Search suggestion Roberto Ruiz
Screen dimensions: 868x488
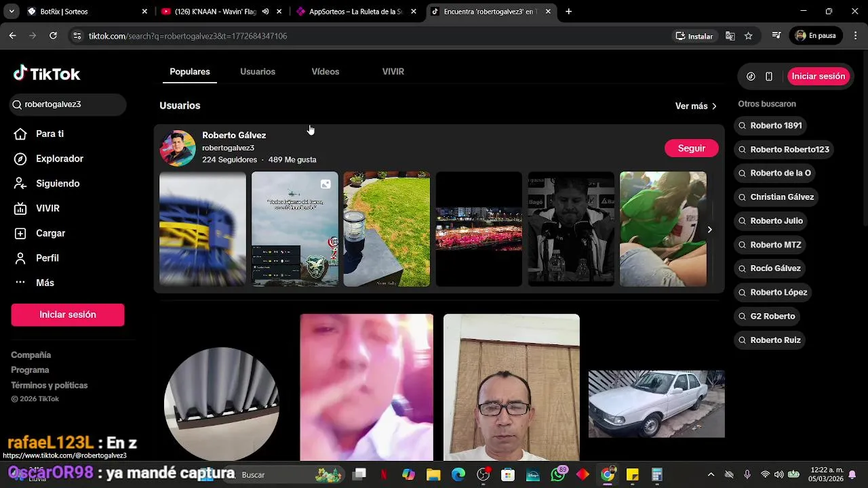(x=769, y=340)
